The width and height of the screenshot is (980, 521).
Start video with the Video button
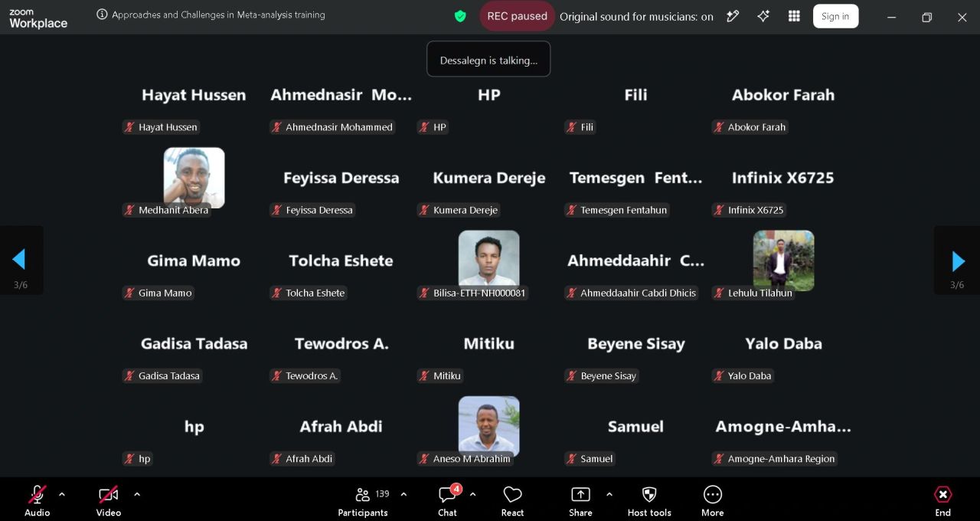[x=108, y=501]
